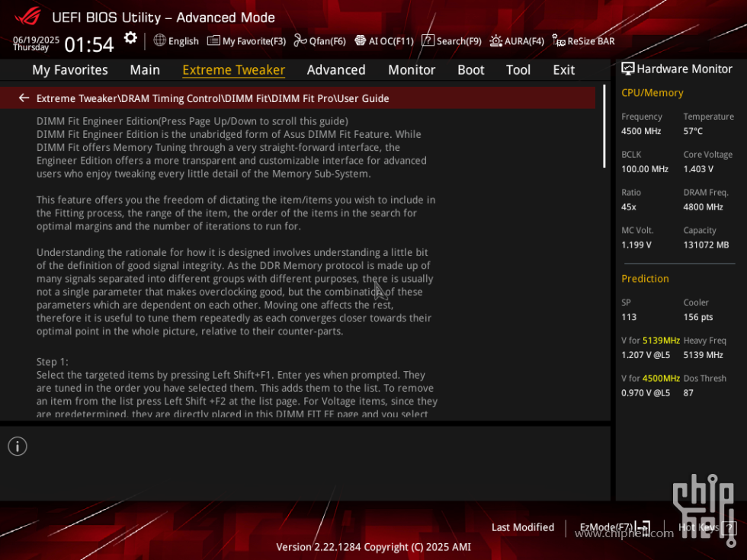Click the Hardware Monitor title
This screenshot has height=560, width=747.
pos(684,69)
